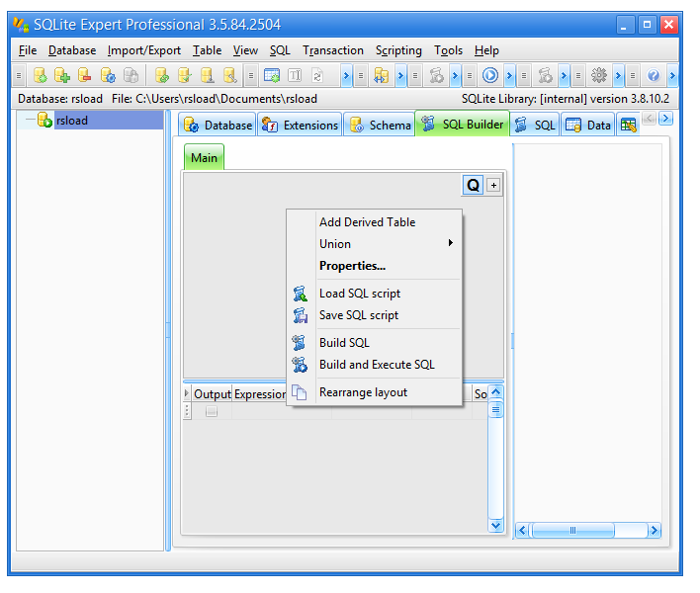Expand overflow chevron after the refresh document icon
This screenshot has height=593, width=700.
tap(346, 75)
